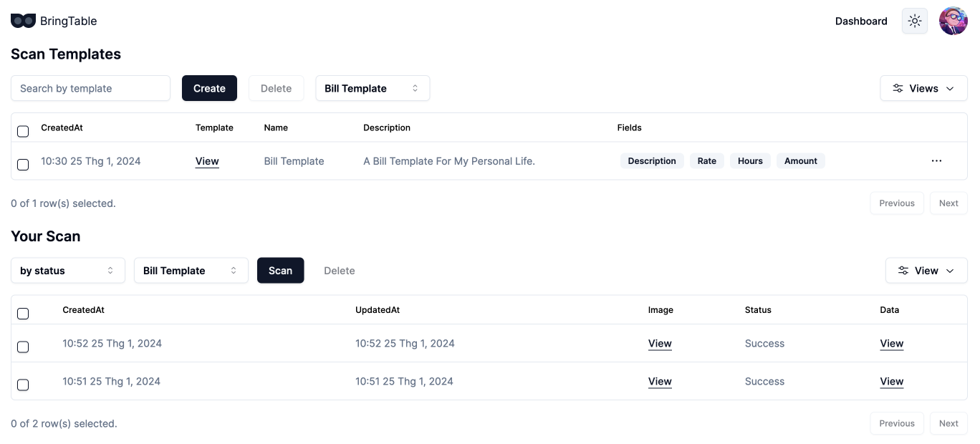Click the BringTable logo icon
The image size is (980, 444).
pyautogui.click(x=23, y=21)
